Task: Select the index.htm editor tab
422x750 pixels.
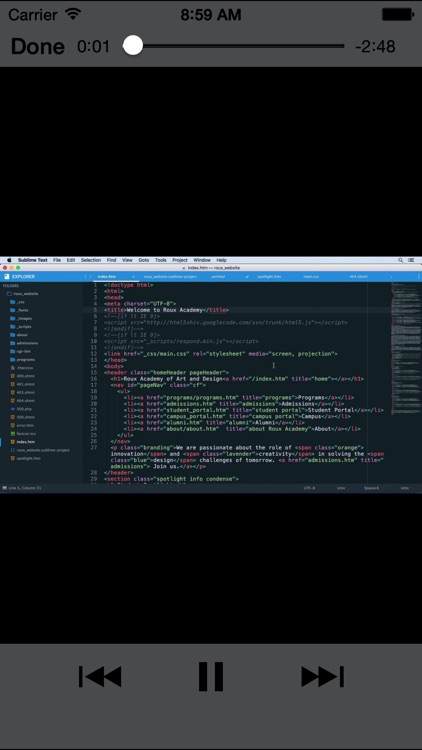Action: coord(107,276)
